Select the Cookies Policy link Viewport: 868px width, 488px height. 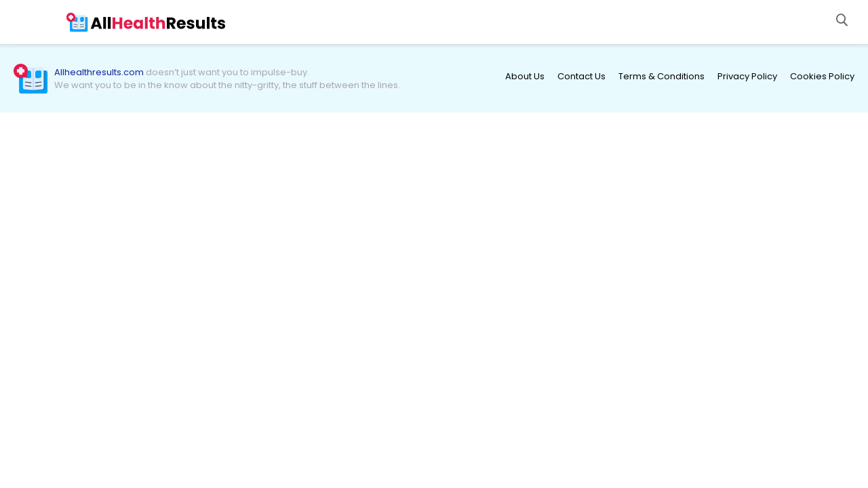822,77
